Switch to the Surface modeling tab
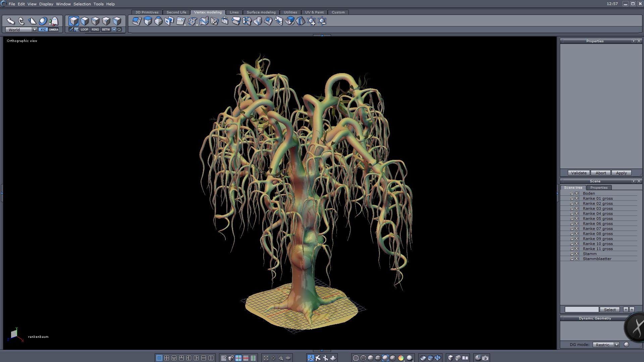Viewport: 644px width, 362px height. tap(261, 12)
